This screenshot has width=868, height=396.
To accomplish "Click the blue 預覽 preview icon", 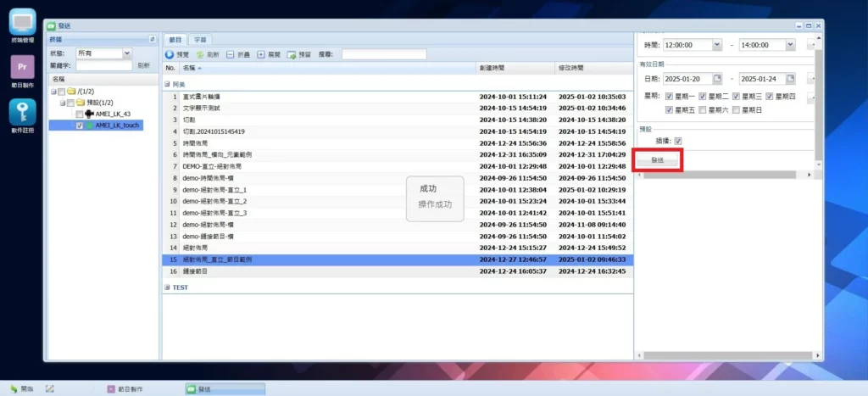I will click(x=170, y=54).
